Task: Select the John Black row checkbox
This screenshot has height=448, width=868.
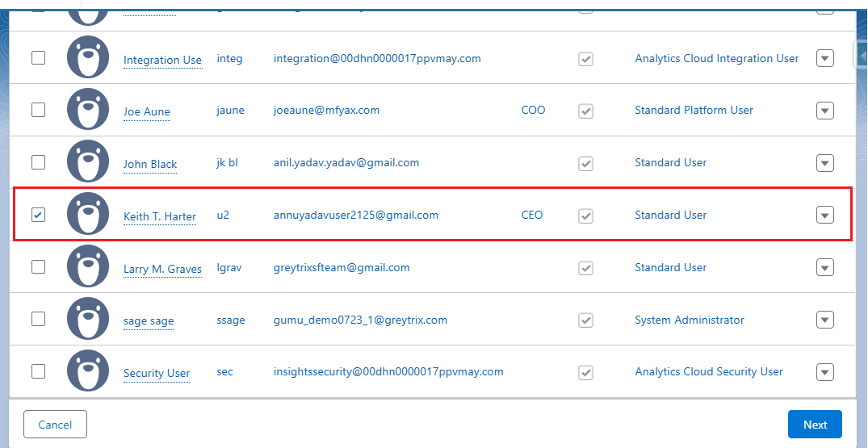Action: (x=38, y=162)
